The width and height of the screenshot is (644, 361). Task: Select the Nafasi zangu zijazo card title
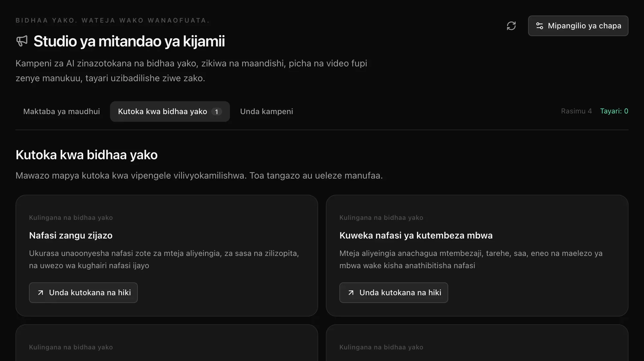coord(71,236)
